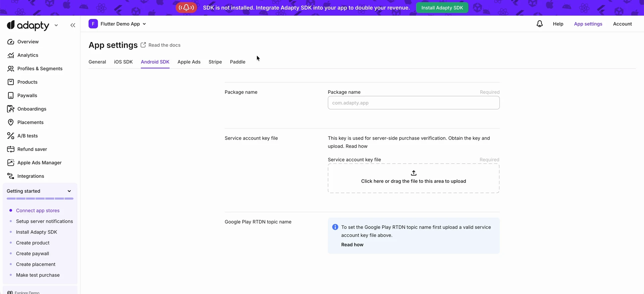
Task: Click the red alert siren icon in banner
Action: coord(186,7)
